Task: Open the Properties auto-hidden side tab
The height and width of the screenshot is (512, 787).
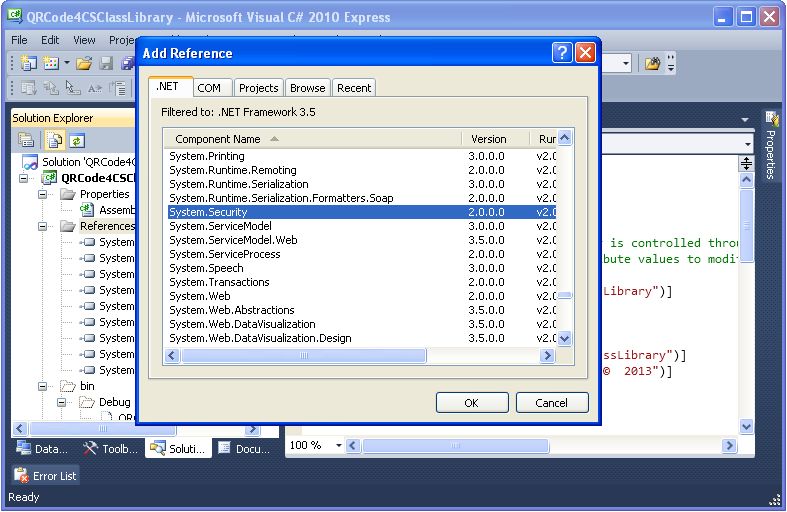Action: [x=771, y=146]
